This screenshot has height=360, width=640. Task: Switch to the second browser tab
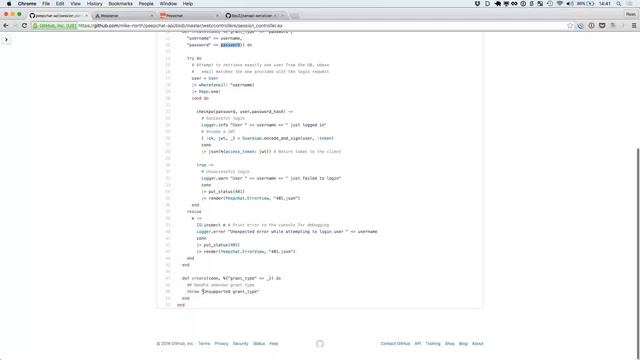tap(124, 16)
